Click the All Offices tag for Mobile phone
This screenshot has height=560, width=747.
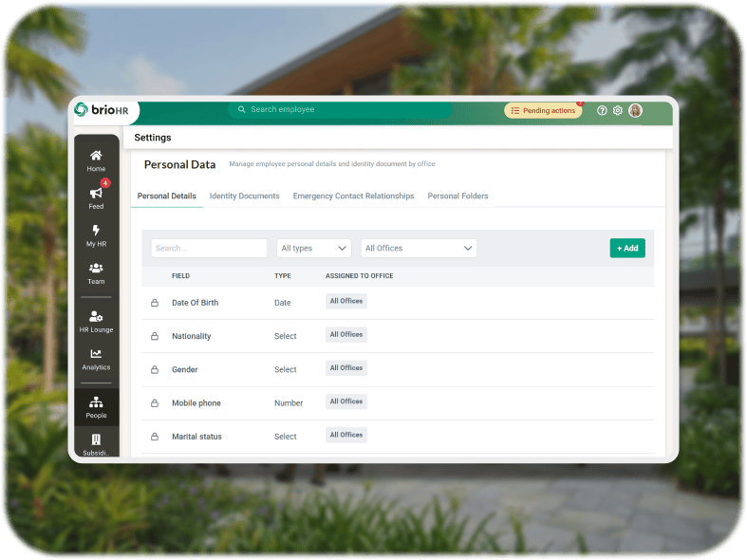point(346,401)
